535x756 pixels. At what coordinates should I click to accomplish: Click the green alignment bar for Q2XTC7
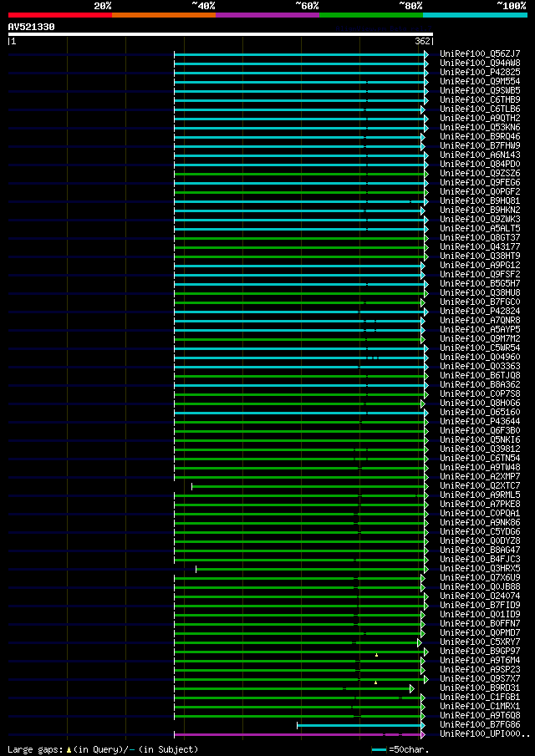pos(308,486)
